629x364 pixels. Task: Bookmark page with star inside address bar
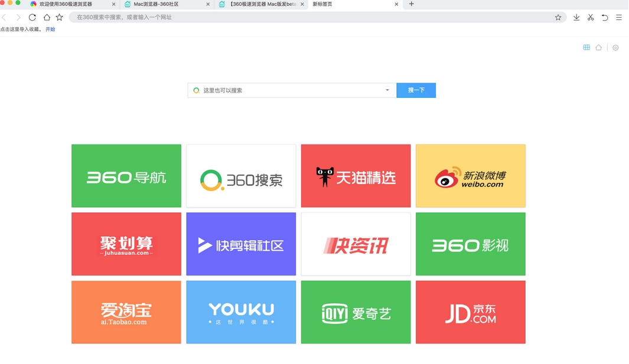click(558, 17)
